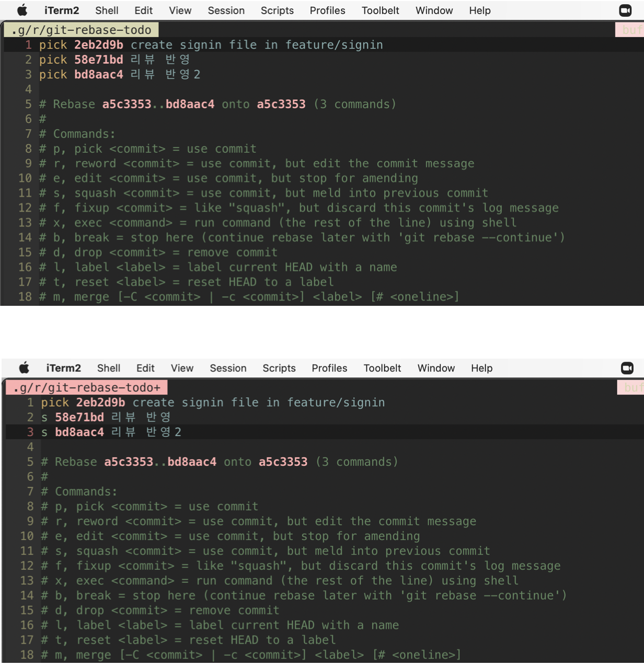Open the Apple menu in lower screenshot
The height and width of the screenshot is (666, 644).
point(25,368)
